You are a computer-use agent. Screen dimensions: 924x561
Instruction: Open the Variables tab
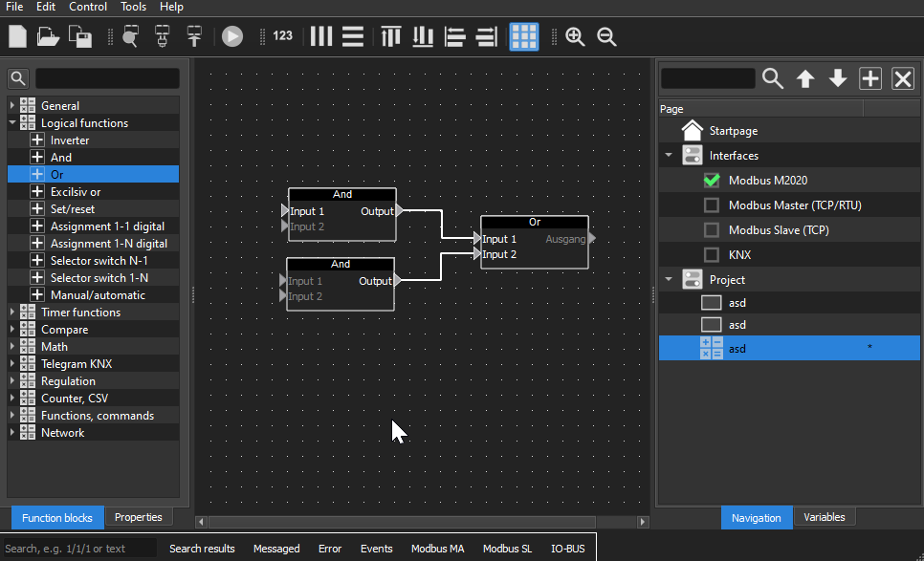[824, 517]
